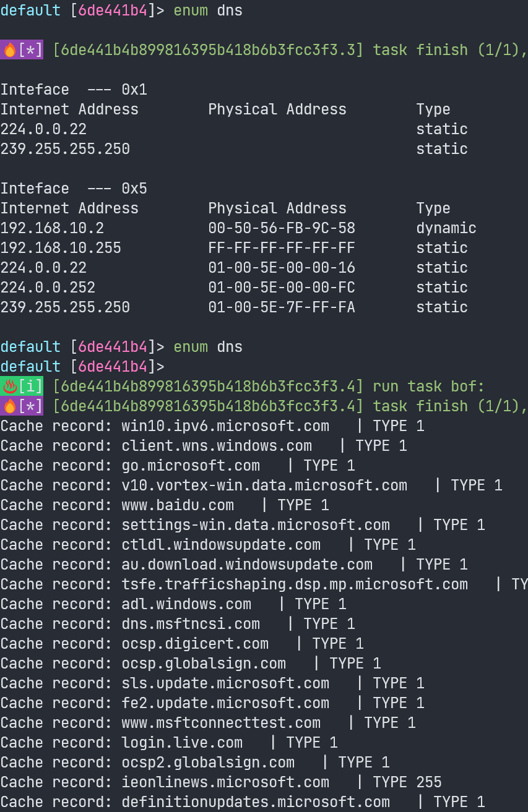Click the [*] badge on the 3f3.4 task finish line

point(30,406)
